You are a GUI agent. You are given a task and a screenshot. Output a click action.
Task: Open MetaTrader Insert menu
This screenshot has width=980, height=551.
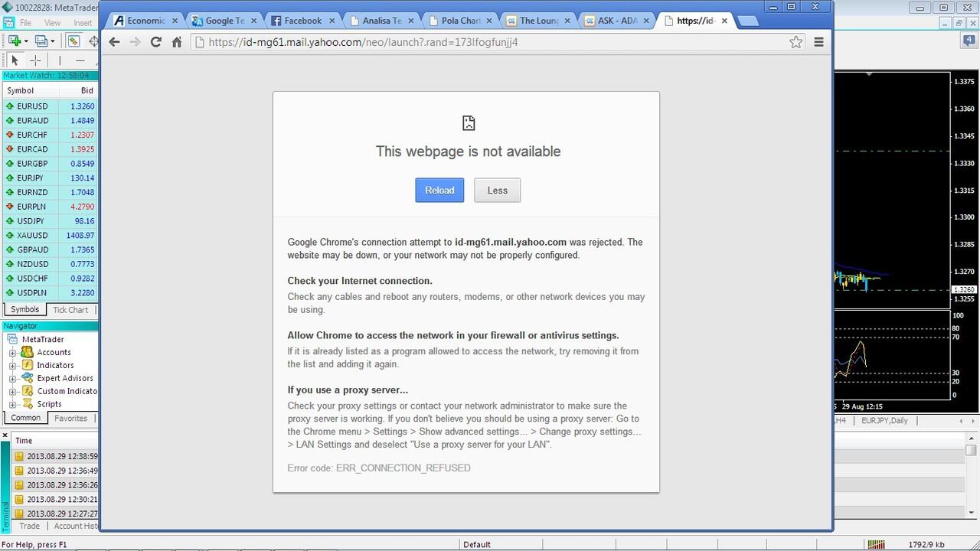coord(83,23)
